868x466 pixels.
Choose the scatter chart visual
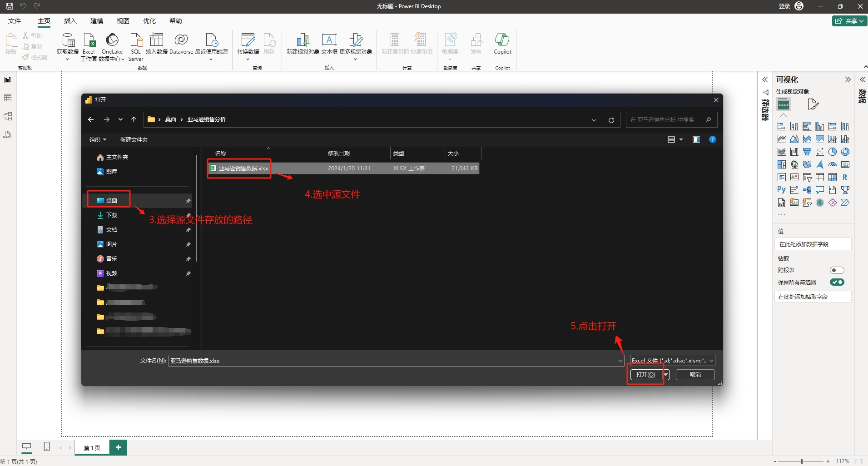(x=820, y=152)
